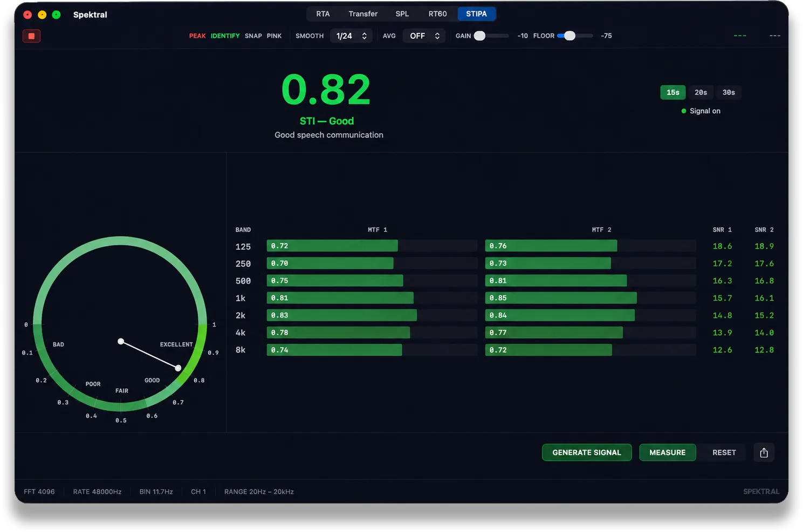Click the gauge needle end point
Image resolution: width=803 pixels, height=532 pixels.
[178, 368]
